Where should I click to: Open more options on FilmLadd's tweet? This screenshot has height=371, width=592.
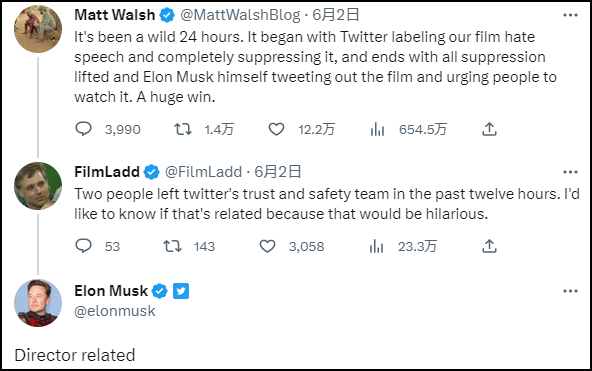tap(570, 172)
